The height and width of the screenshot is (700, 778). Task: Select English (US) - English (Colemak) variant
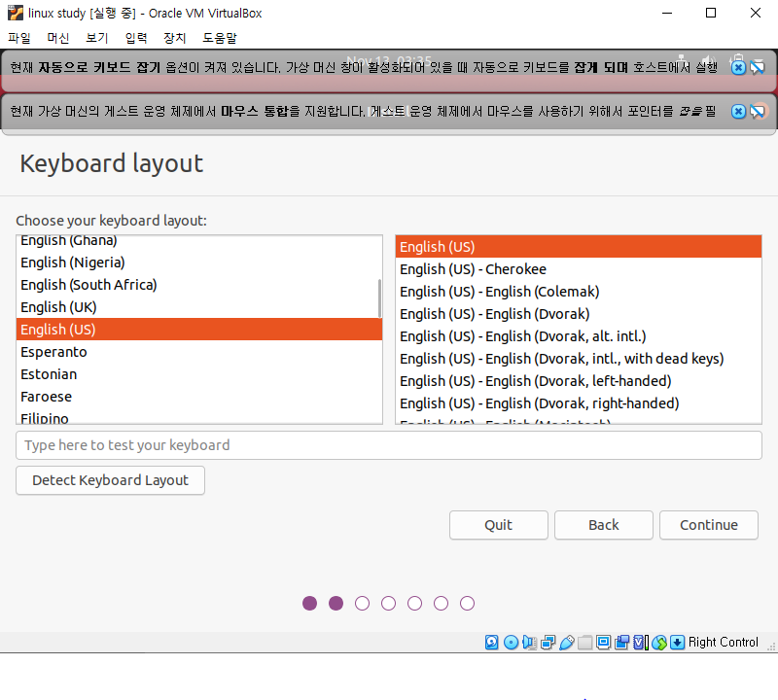579,292
